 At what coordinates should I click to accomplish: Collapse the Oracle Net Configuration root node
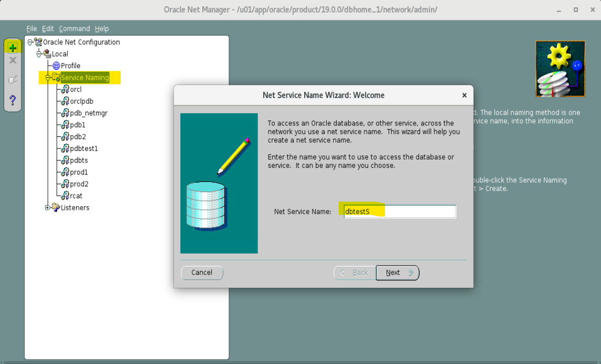(x=30, y=42)
